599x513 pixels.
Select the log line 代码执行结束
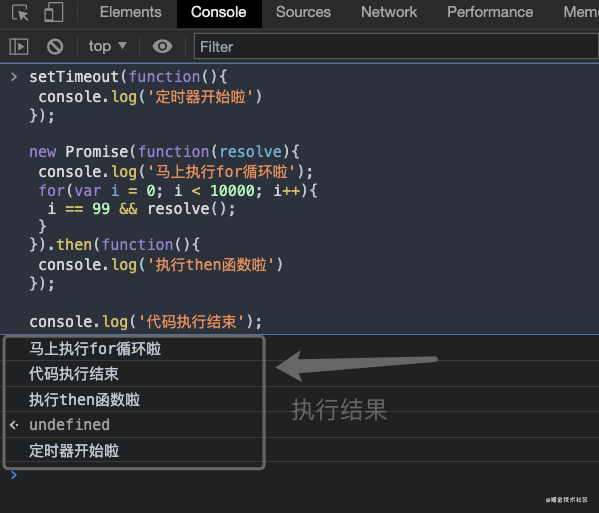pyautogui.click(x=74, y=374)
